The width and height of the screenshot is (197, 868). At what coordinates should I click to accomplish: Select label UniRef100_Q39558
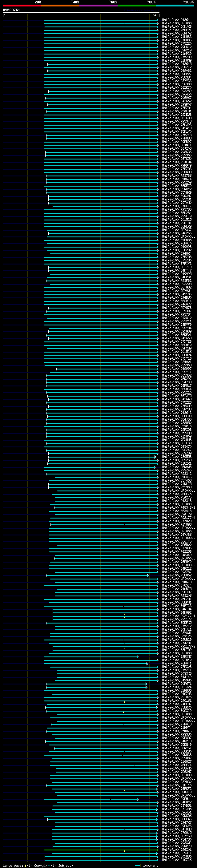click(x=177, y=457)
